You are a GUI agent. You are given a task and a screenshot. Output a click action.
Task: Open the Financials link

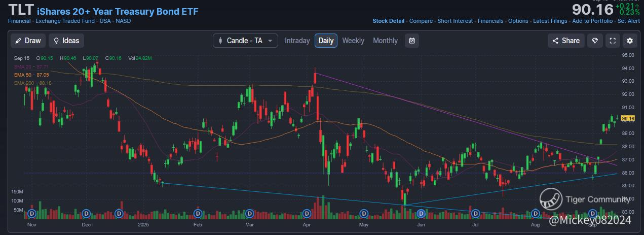[x=490, y=21]
